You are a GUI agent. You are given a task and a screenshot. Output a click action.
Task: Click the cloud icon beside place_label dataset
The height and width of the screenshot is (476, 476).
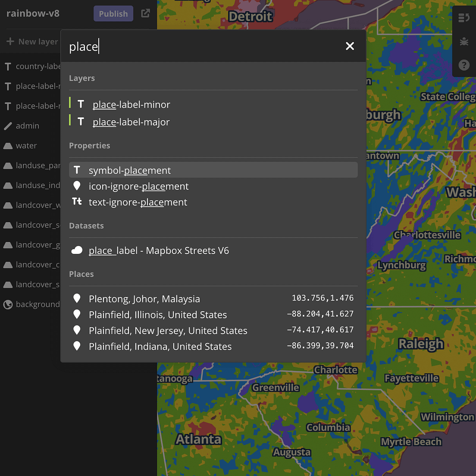click(x=77, y=250)
